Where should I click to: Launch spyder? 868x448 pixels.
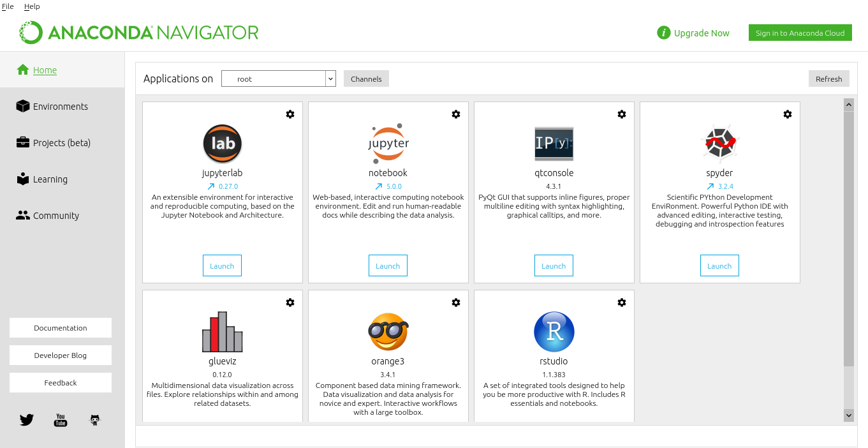pyautogui.click(x=719, y=266)
